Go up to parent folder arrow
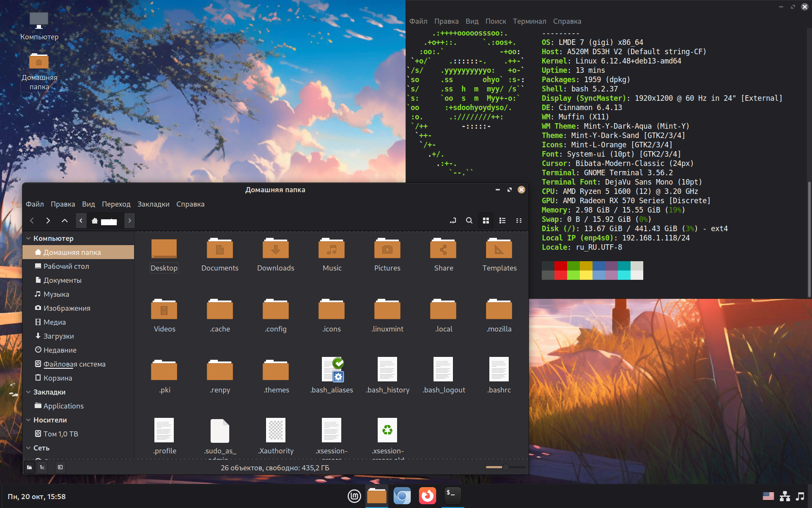This screenshot has width=812, height=508. (64, 221)
